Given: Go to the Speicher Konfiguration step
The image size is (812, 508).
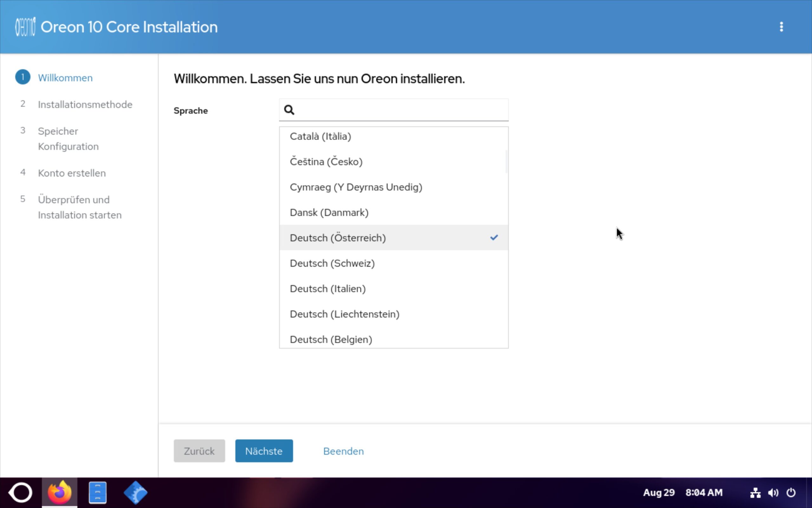Looking at the screenshot, I should pos(68,139).
